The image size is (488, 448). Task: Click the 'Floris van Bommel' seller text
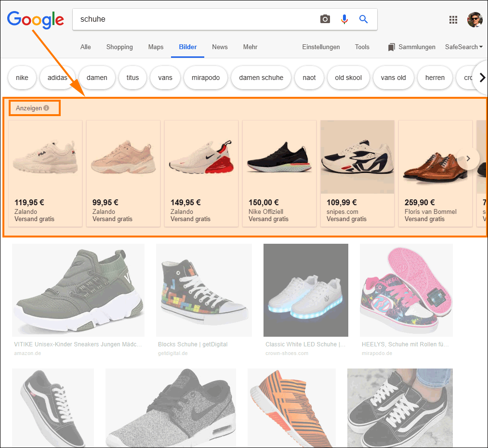(430, 211)
